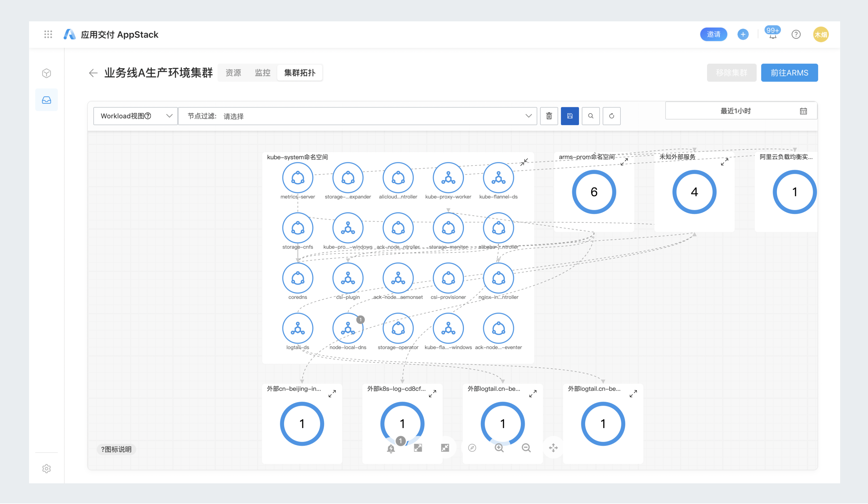Open the 节点过滤 filter dropdown

[x=358, y=116]
